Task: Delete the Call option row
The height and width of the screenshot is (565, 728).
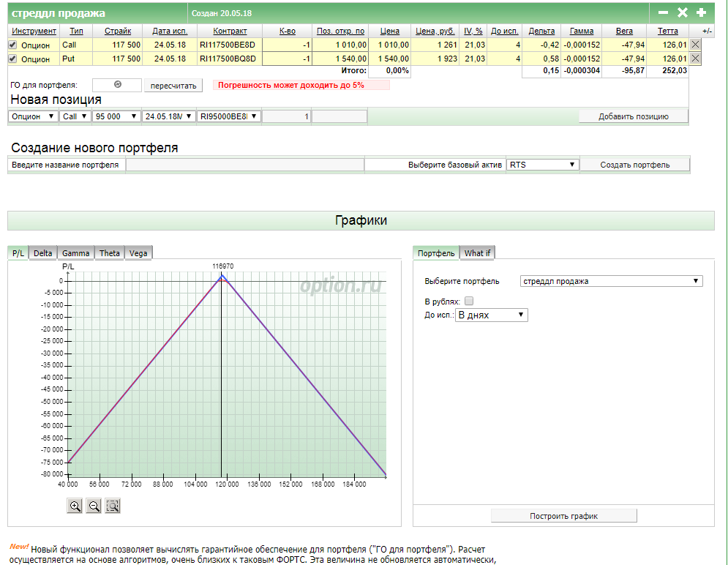Action: [x=695, y=45]
